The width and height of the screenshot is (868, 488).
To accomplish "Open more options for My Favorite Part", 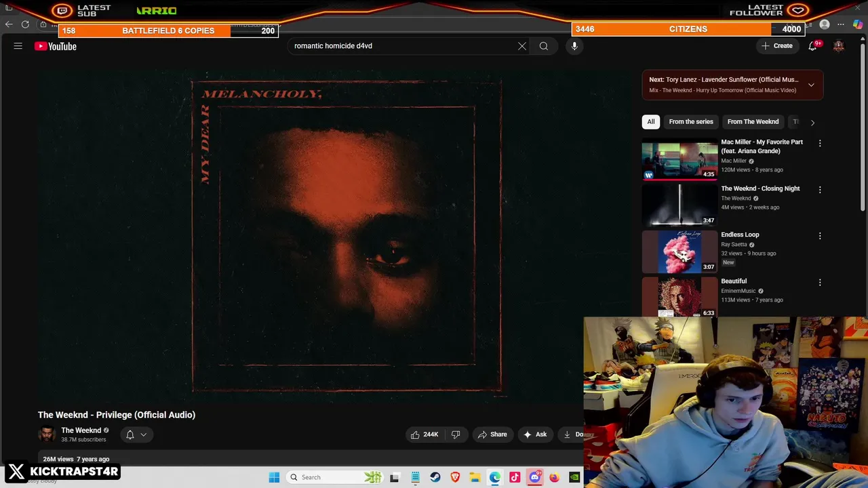I will pyautogui.click(x=820, y=143).
